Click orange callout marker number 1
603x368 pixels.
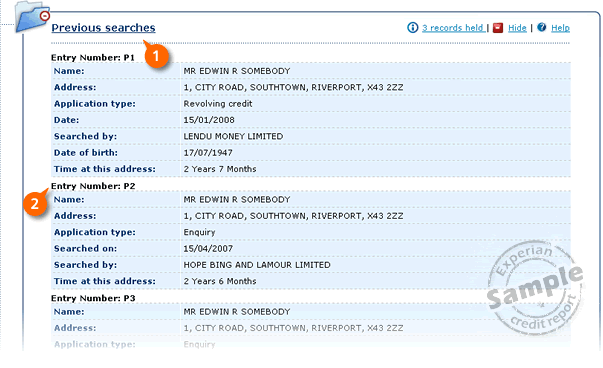pyautogui.click(x=157, y=56)
